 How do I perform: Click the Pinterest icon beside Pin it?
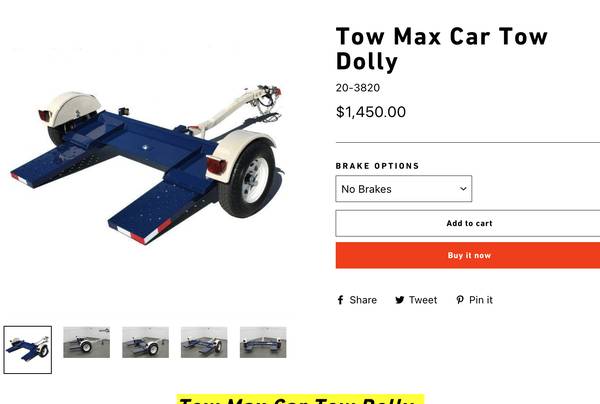(460, 300)
